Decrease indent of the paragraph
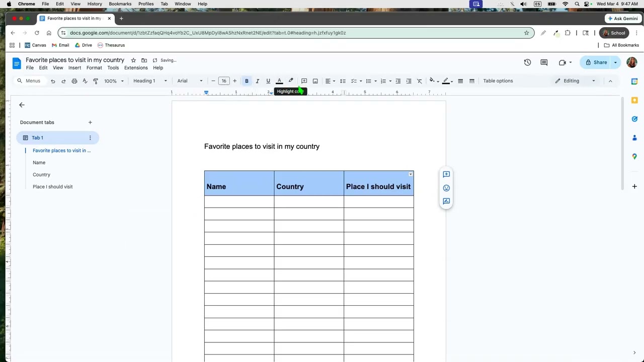This screenshot has height=362, width=644. click(398, 81)
